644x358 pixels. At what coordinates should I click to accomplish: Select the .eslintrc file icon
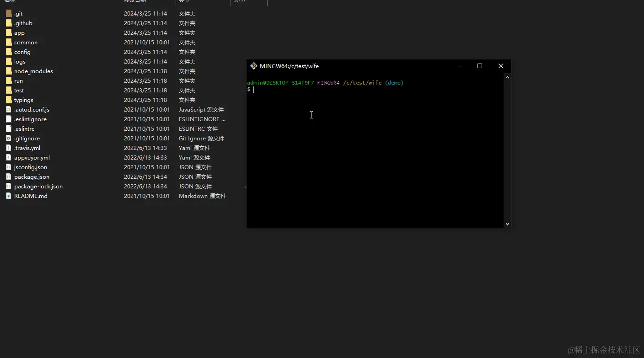coord(9,129)
